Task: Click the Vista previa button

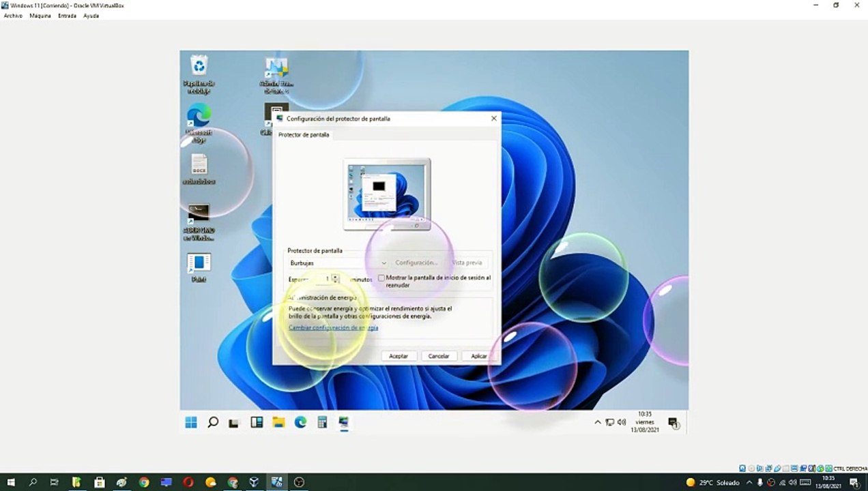Action: click(467, 263)
